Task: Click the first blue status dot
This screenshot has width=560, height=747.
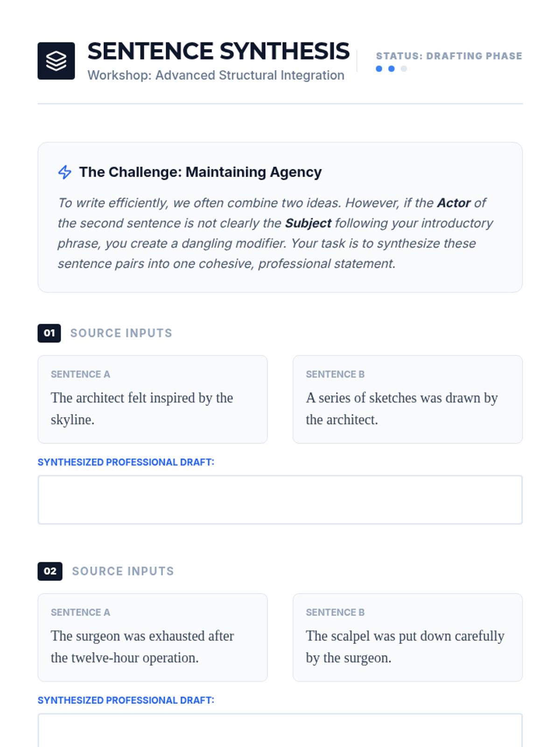Action: tap(379, 69)
